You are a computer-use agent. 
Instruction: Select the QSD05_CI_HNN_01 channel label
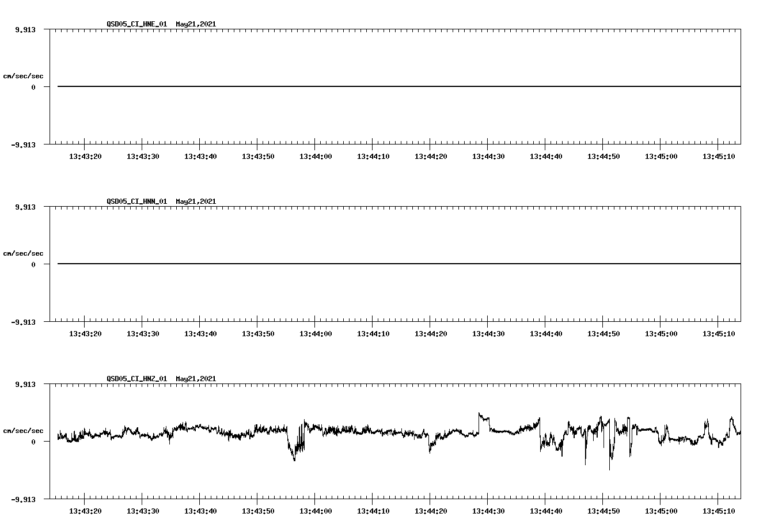coord(135,202)
